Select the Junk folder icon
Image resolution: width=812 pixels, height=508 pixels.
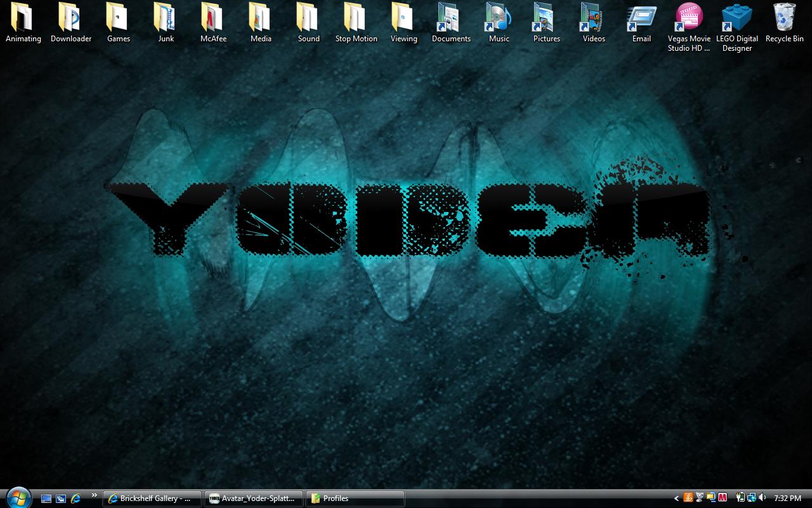click(166, 23)
